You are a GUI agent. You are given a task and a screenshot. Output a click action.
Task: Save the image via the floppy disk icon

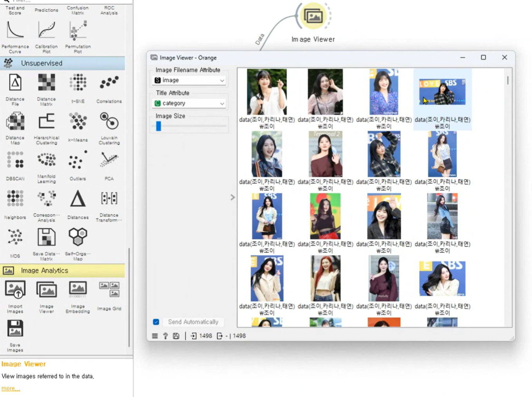tap(176, 336)
